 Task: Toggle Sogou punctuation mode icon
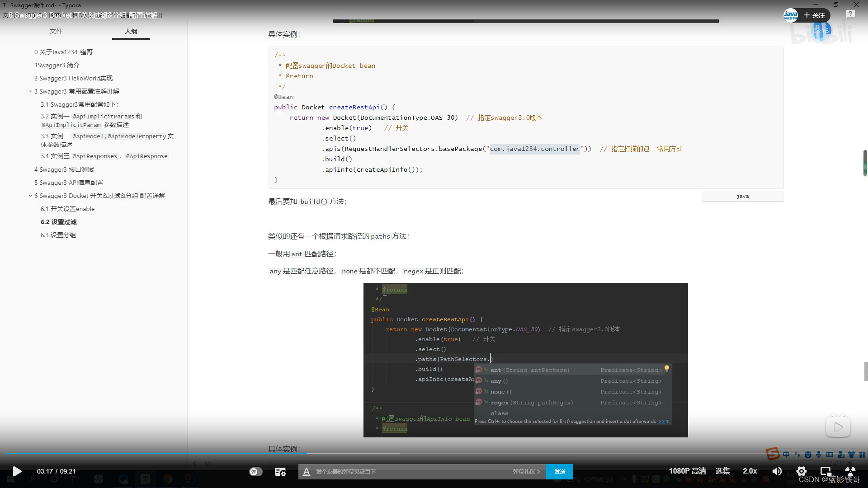pyautogui.click(x=797, y=455)
